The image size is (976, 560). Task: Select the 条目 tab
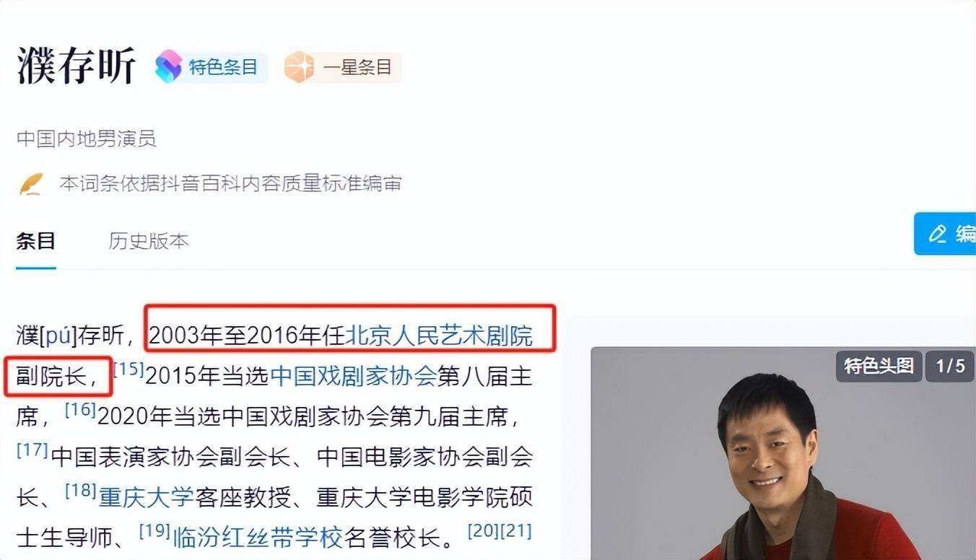click(x=36, y=241)
